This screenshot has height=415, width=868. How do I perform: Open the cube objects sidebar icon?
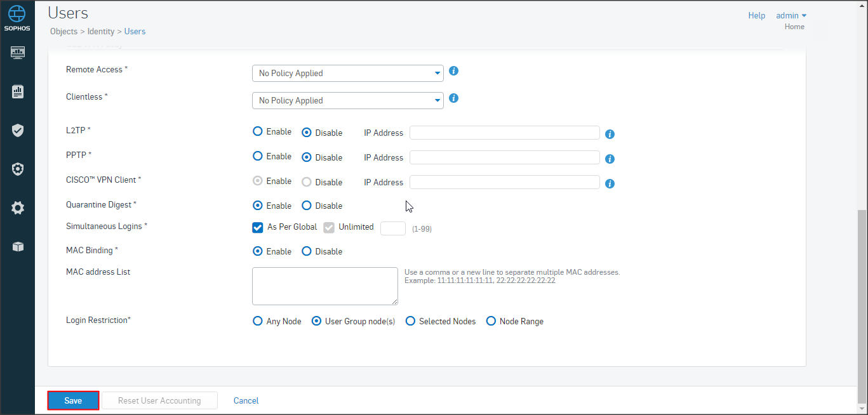pos(18,247)
